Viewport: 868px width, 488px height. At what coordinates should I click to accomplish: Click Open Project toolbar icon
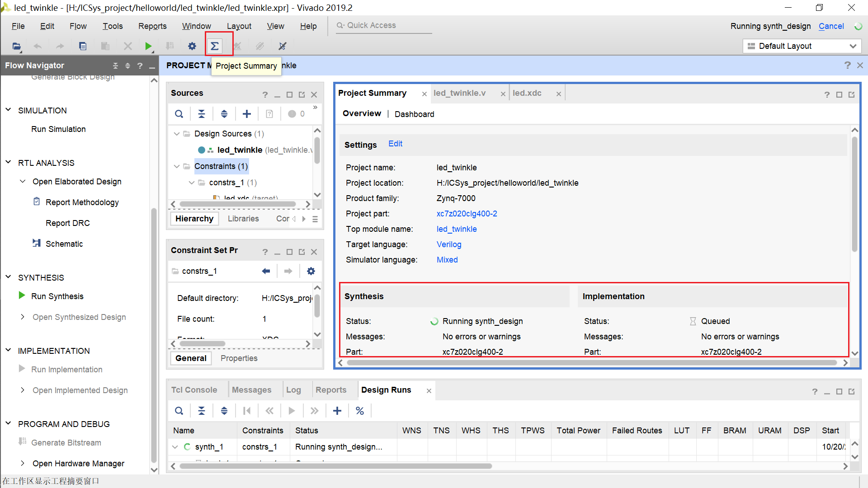click(17, 46)
